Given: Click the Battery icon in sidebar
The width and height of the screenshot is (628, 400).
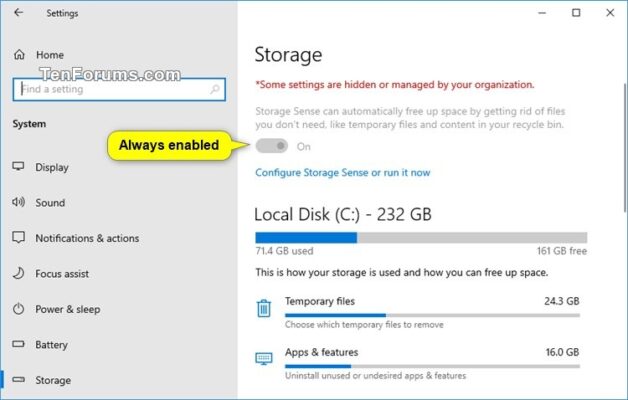Looking at the screenshot, I should [x=19, y=345].
